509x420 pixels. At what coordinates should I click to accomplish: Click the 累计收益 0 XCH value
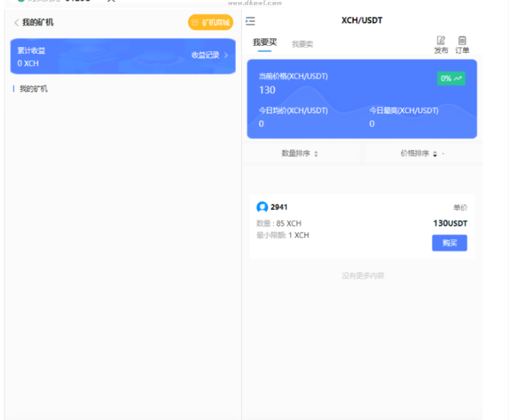28,63
